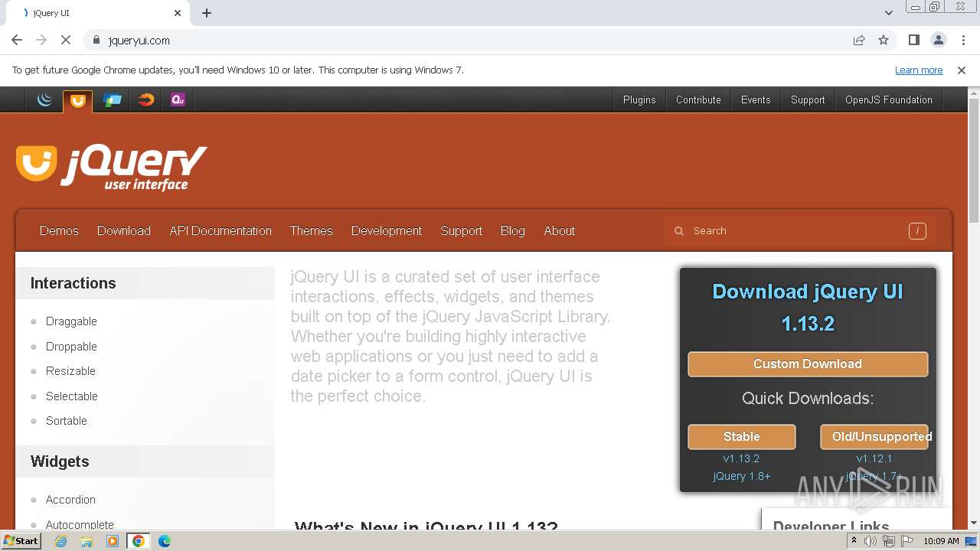Open the Resizable interaction link
This screenshot has height=551, width=980.
pyautogui.click(x=70, y=371)
